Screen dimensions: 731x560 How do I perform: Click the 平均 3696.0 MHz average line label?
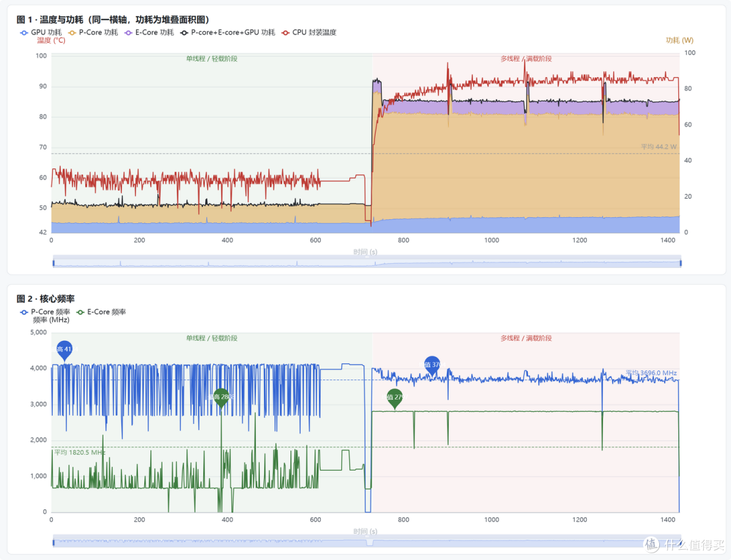[651, 373]
